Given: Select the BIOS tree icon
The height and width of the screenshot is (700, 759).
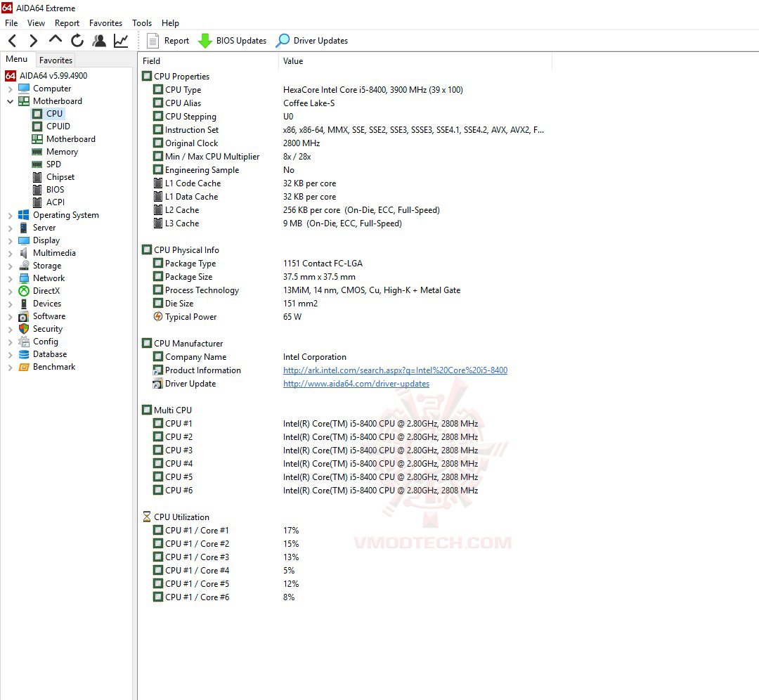Looking at the screenshot, I should click(x=37, y=190).
